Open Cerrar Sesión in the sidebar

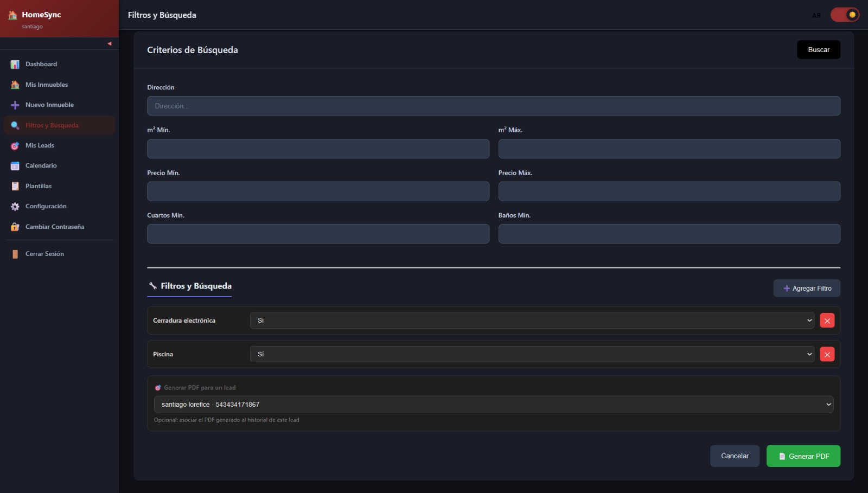(44, 254)
